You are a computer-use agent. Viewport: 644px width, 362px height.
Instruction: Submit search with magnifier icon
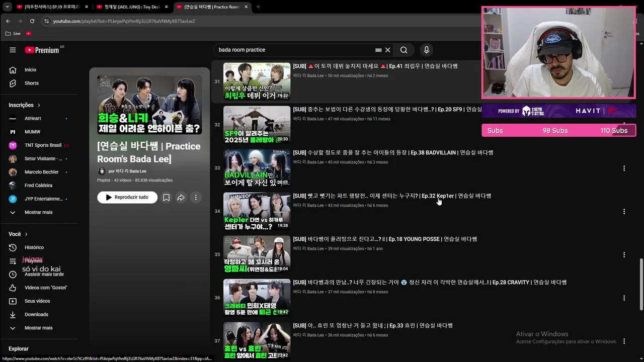pos(404,50)
